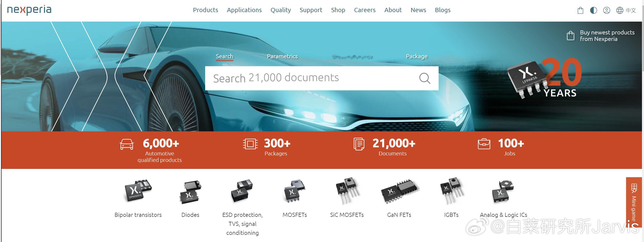Open the IGBTs category label

pos(451,215)
